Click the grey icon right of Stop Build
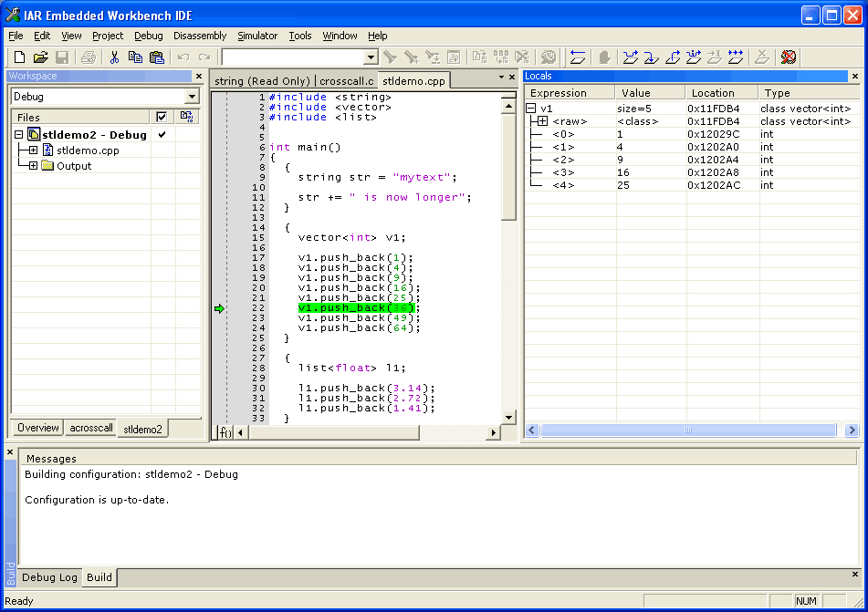Image resolution: width=868 pixels, height=612 pixels. 548,57
